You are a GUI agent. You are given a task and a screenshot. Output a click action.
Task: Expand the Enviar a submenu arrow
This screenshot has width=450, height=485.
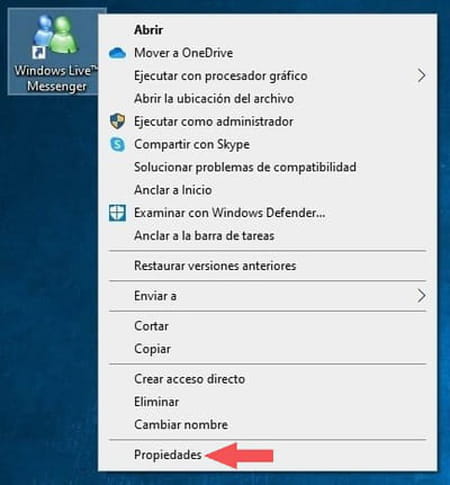click(421, 296)
